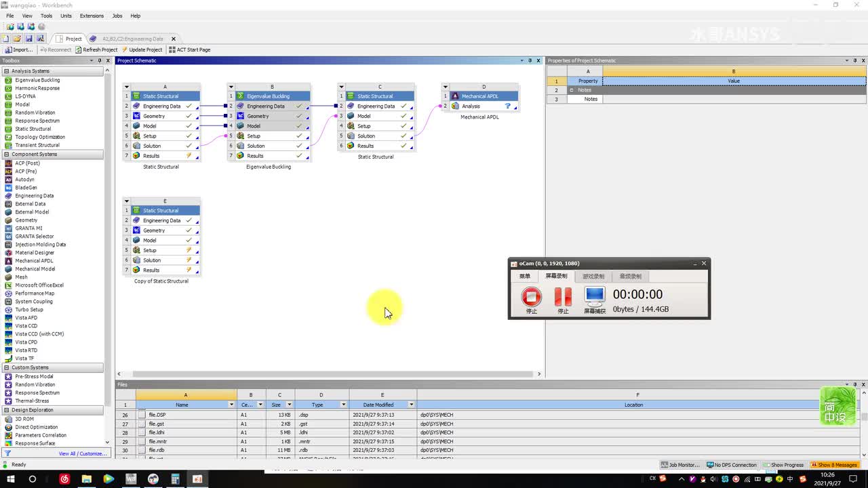Open the system B header dropdown arrow
Viewport: 868px width, 488px height.
[231, 87]
